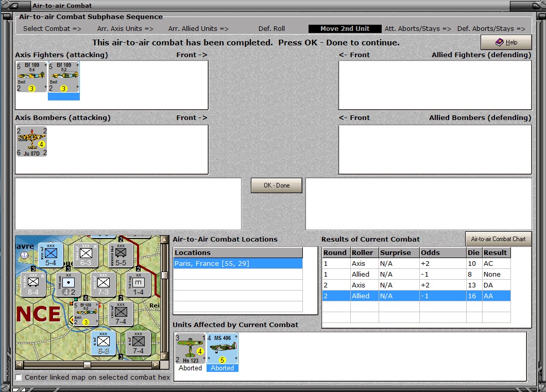This screenshot has height=392, width=546.
Task: Click the 7-4 infantry counter right of Paris
Action: point(121,314)
